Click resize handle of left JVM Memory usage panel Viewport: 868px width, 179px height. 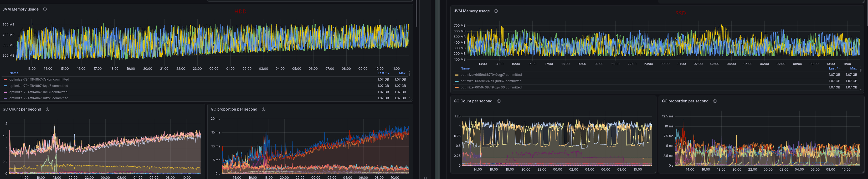[412, 100]
